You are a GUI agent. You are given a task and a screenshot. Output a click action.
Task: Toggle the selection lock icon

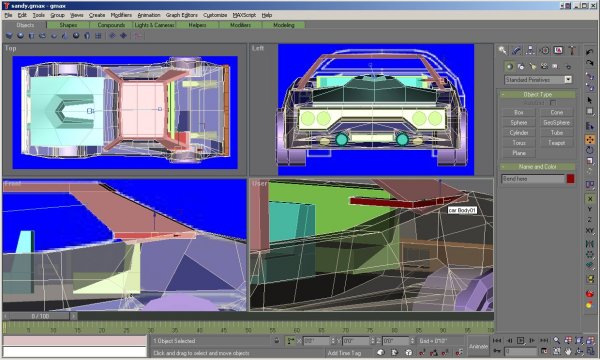277,340
